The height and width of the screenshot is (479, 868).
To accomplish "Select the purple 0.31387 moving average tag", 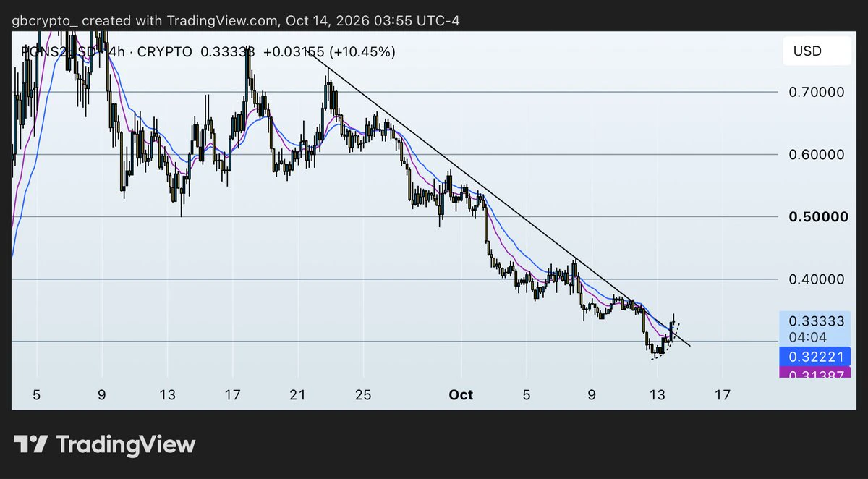I will pos(815,373).
